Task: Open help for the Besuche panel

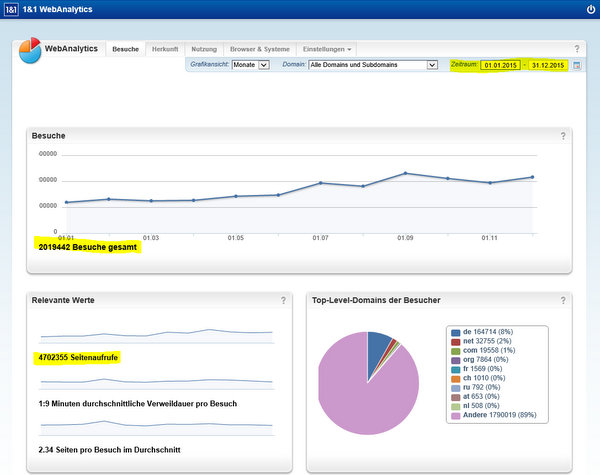Action: coord(563,136)
